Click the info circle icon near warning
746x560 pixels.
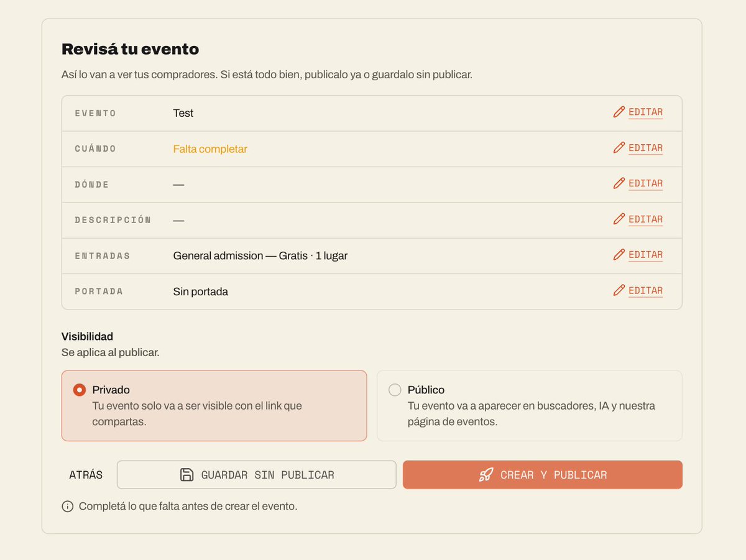[68, 507]
